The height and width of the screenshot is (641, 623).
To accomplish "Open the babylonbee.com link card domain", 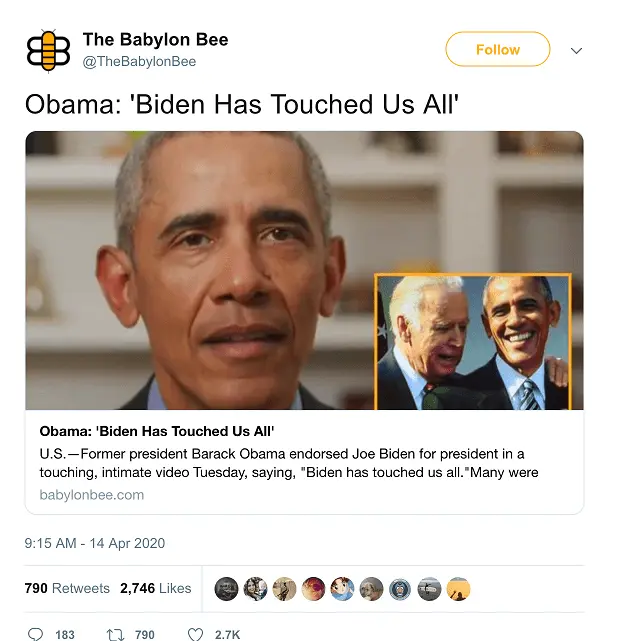I will coord(92,495).
